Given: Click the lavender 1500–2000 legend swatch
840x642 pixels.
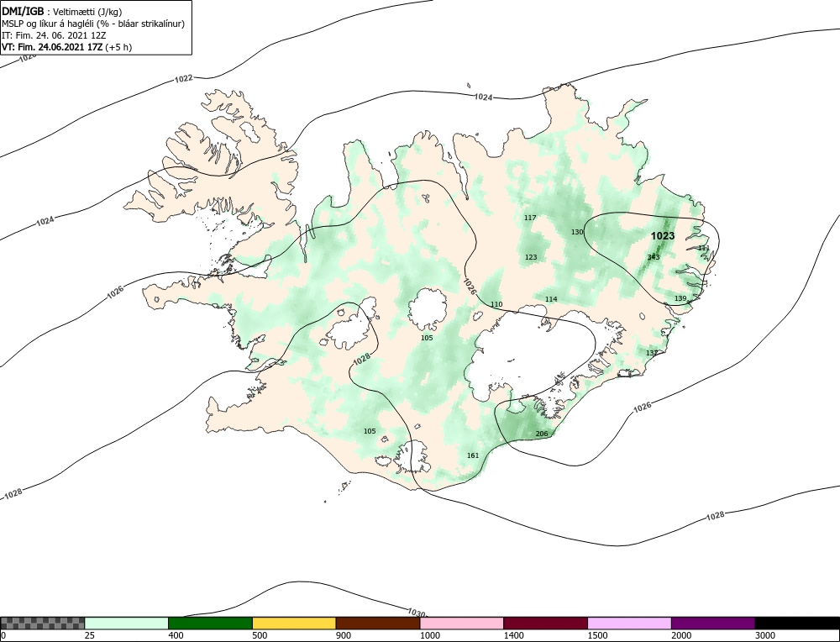Looking at the screenshot, I should point(629,623).
